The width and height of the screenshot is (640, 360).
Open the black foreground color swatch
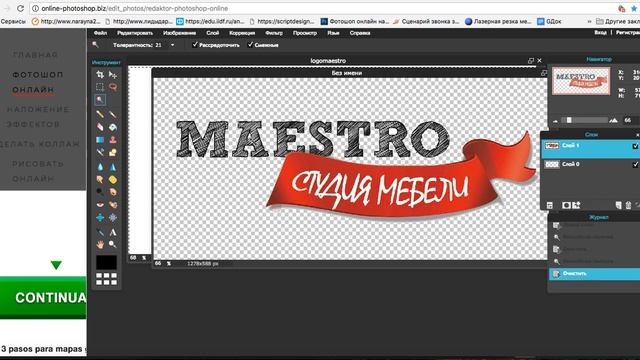[x=106, y=262]
